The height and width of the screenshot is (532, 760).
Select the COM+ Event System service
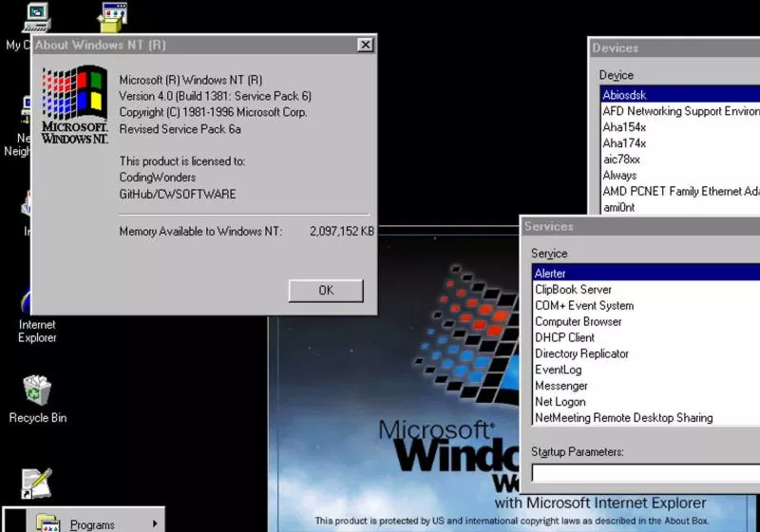click(x=646, y=305)
